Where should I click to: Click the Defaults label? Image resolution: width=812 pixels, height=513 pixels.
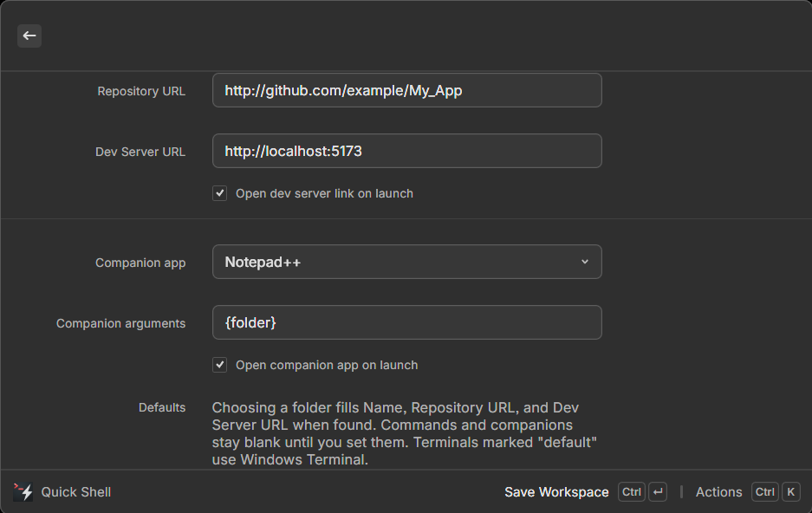pos(162,407)
